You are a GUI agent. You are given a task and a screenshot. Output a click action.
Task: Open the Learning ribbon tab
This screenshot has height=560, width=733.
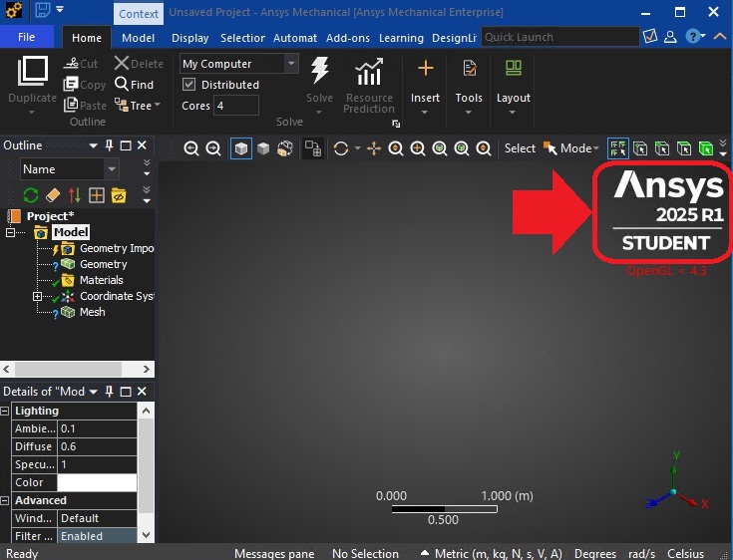point(401,38)
